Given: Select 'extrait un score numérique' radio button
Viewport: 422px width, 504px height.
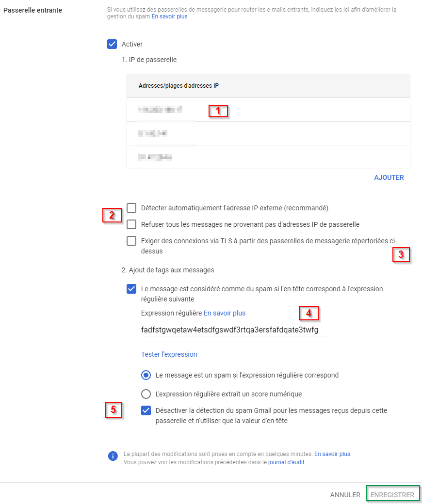Looking at the screenshot, I should (146, 394).
